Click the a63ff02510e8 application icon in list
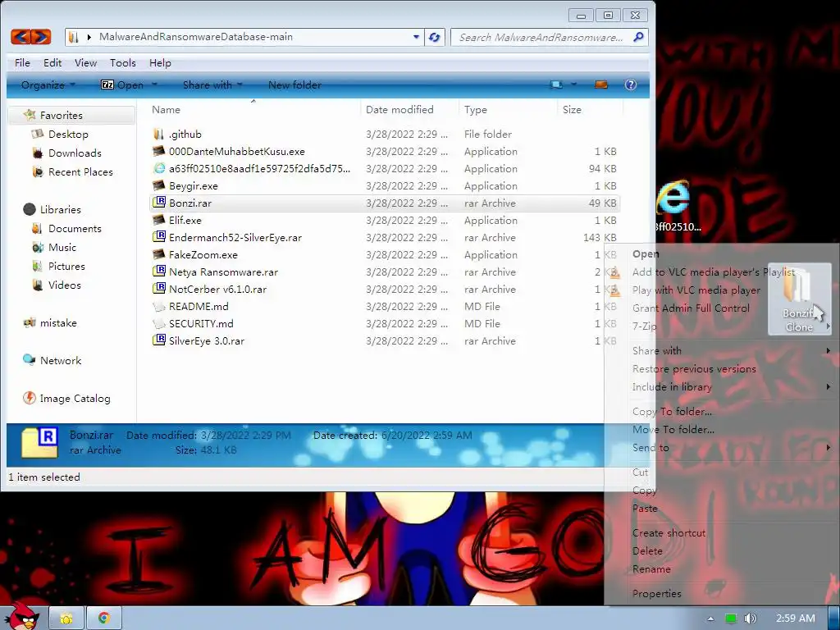 (158, 168)
